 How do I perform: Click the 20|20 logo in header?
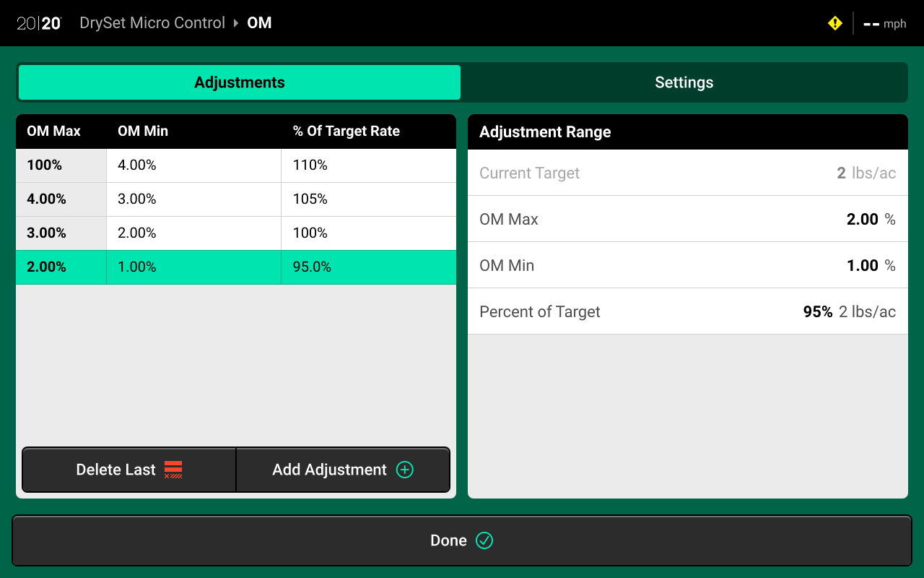39,23
